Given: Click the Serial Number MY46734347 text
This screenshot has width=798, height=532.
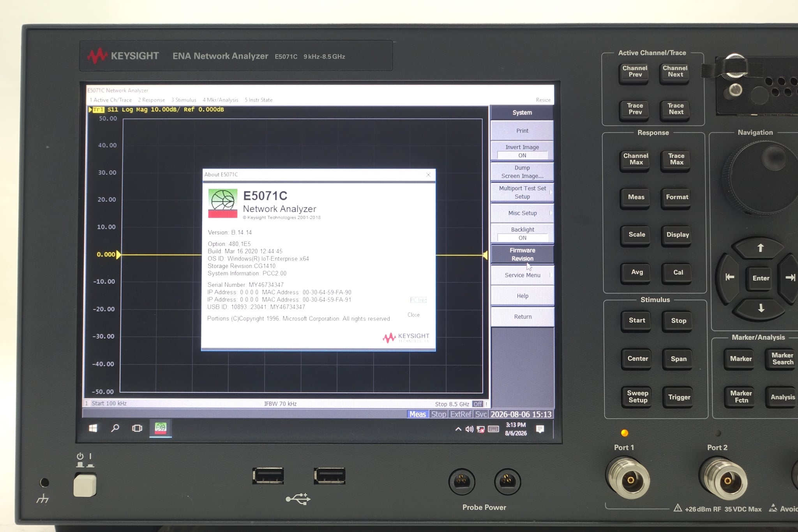Looking at the screenshot, I should 245,285.
